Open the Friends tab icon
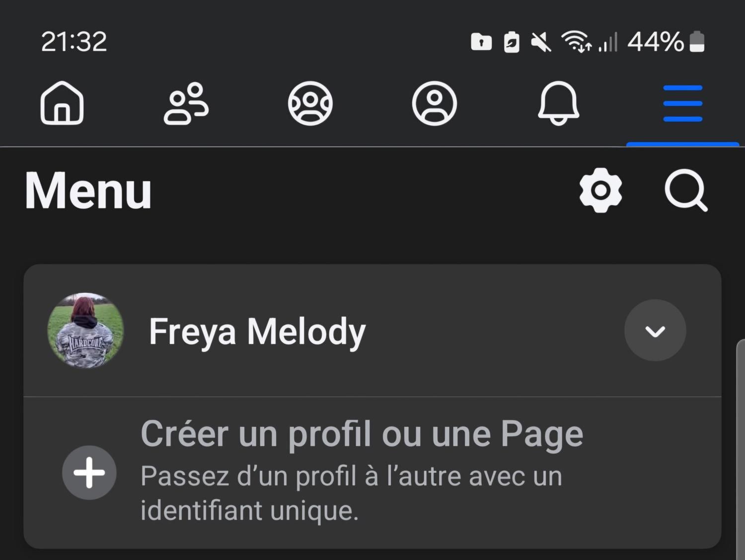 (x=186, y=103)
